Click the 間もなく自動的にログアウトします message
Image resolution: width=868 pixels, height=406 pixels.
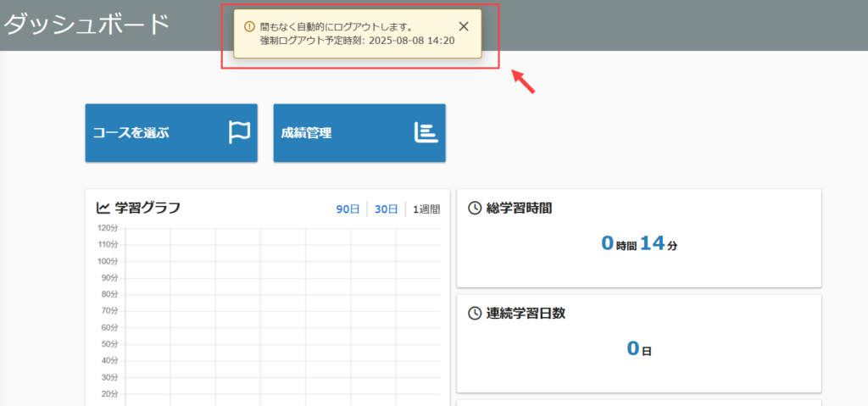tap(336, 26)
